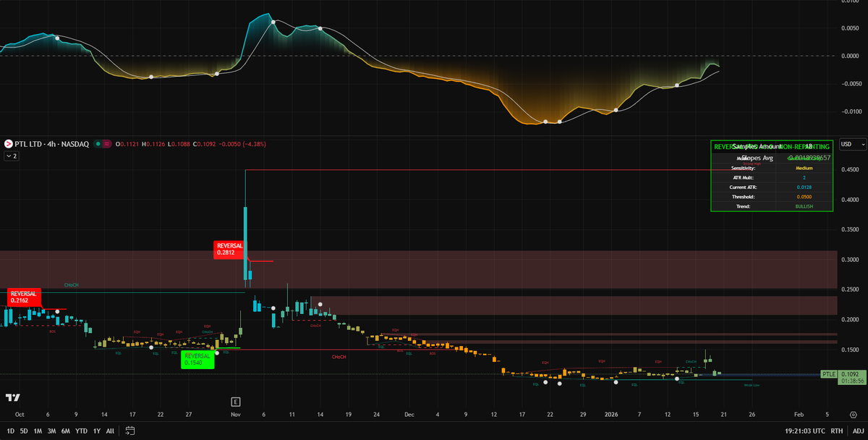The width and height of the screenshot is (868, 440).
Task: Click the −0.0050 (−4.38%) change value
Action: click(x=242, y=144)
